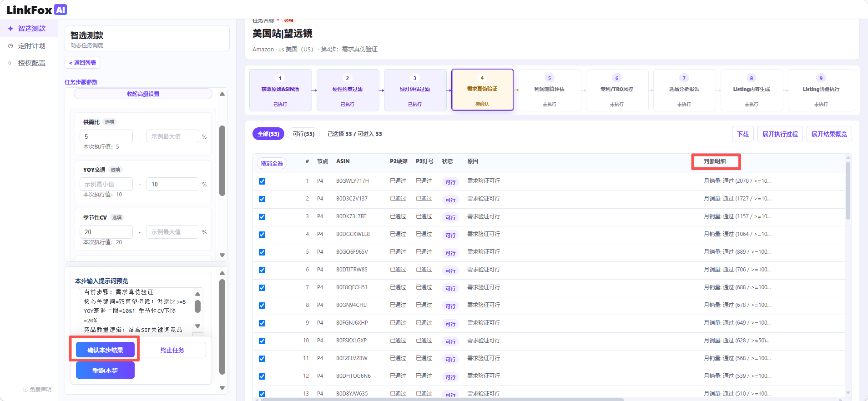Click the parameters panel scrollbar thumb

[222, 160]
